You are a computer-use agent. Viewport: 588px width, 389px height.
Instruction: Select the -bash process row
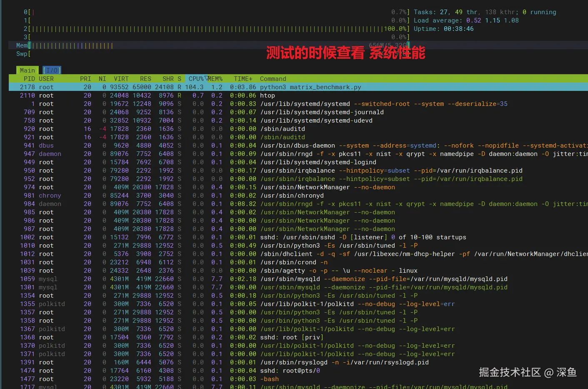click(x=298, y=379)
